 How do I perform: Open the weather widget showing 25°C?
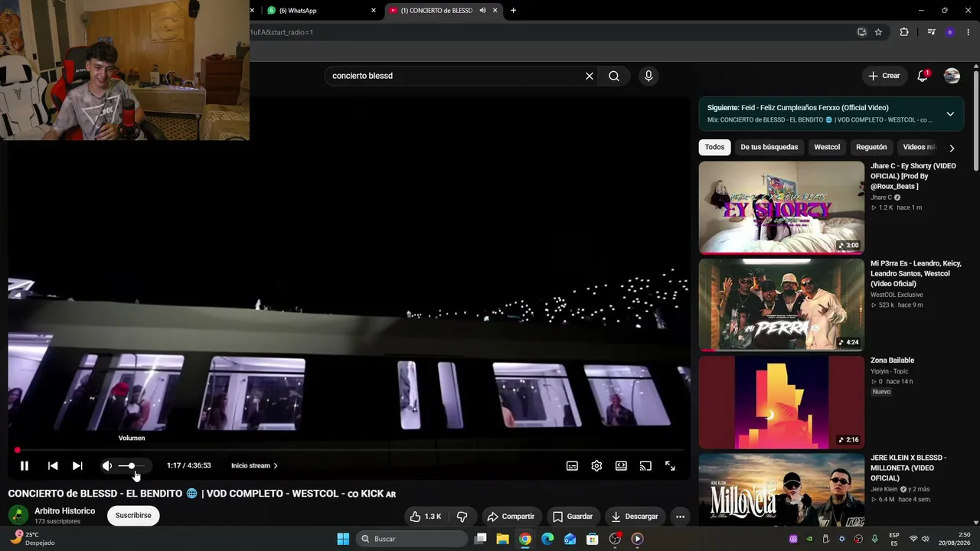click(x=34, y=539)
